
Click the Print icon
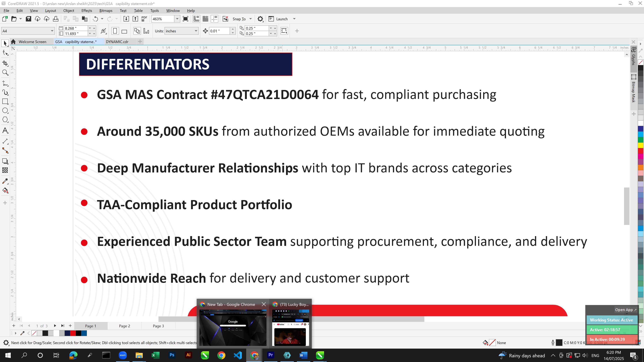point(56,19)
